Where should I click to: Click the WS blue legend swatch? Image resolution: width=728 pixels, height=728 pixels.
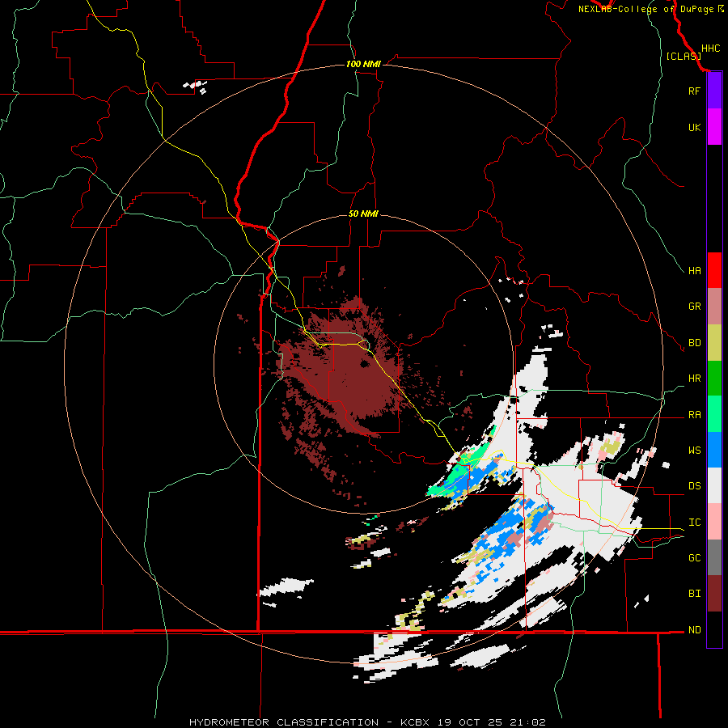click(714, 450)
